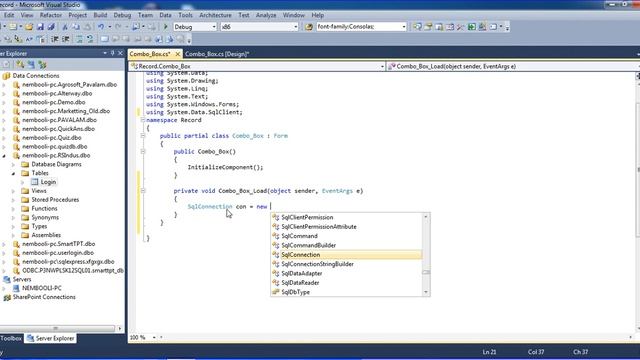Screen dimensions: 640x360
Task: Open the Edit menu
Action: [9, 15]
